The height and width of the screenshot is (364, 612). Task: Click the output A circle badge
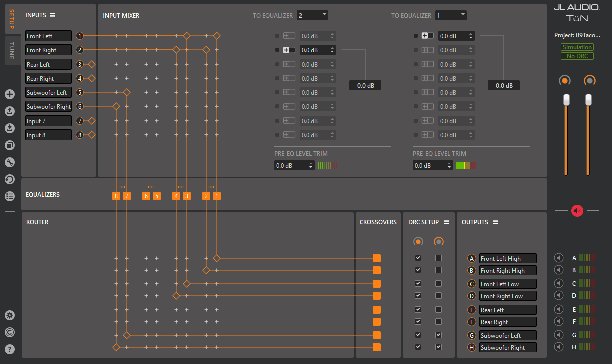(471, 258)
